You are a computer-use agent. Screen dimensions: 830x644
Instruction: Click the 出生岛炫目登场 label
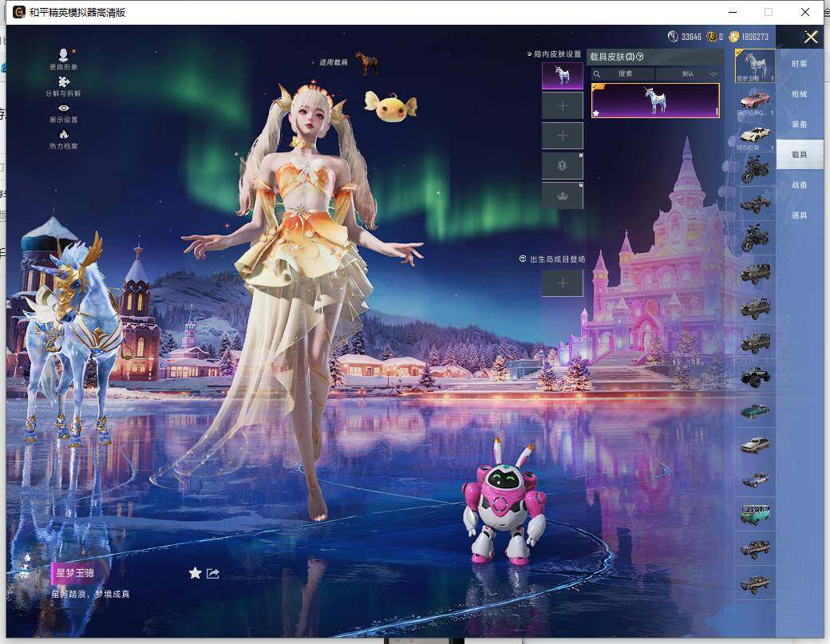pyautogui.click(x=557, y=259)
